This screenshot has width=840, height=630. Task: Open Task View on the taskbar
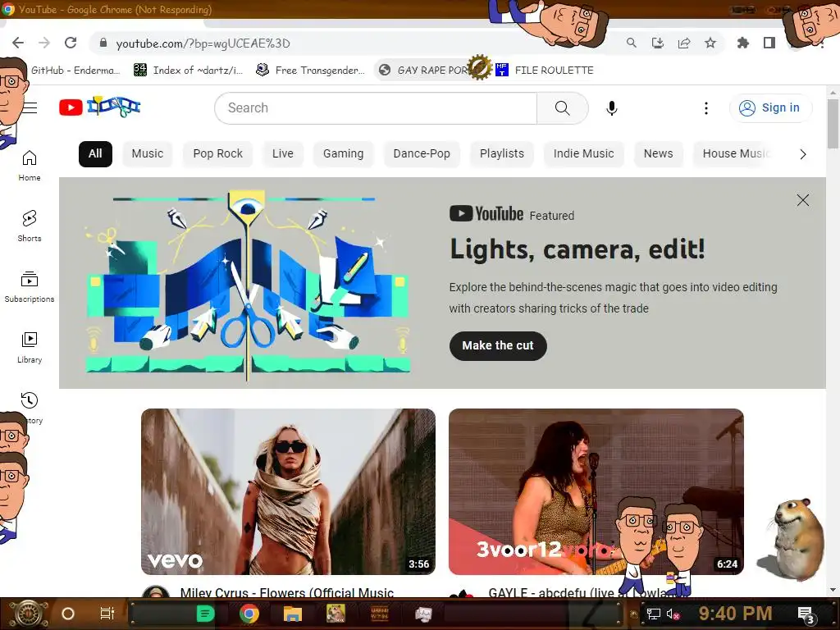pyautogui.click(x=107, y=614)
